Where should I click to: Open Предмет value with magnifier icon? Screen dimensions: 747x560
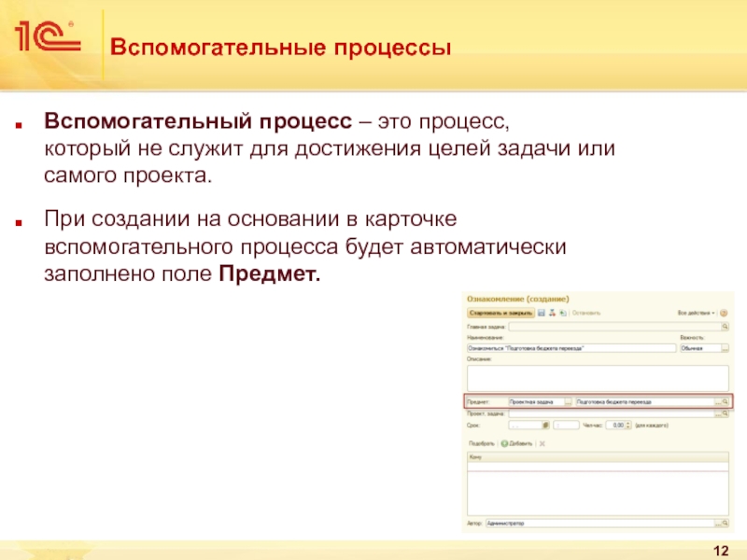[x=726, y=402]
